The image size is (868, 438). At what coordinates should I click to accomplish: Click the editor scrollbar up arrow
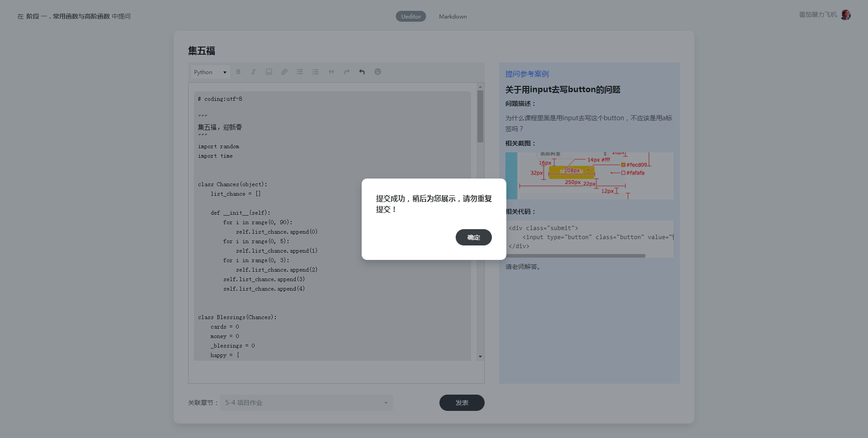pyautogui.click(x=480, y=86)
